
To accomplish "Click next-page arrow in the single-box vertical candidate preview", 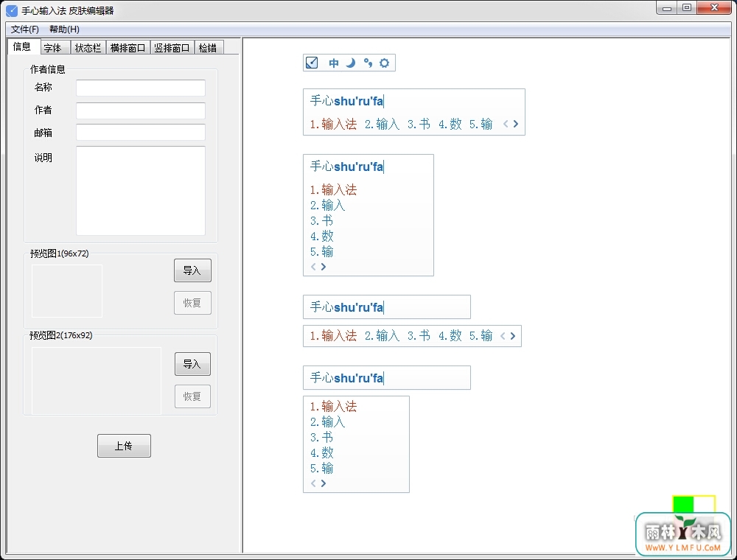I will pyautogui.click(x=324, y=267).
